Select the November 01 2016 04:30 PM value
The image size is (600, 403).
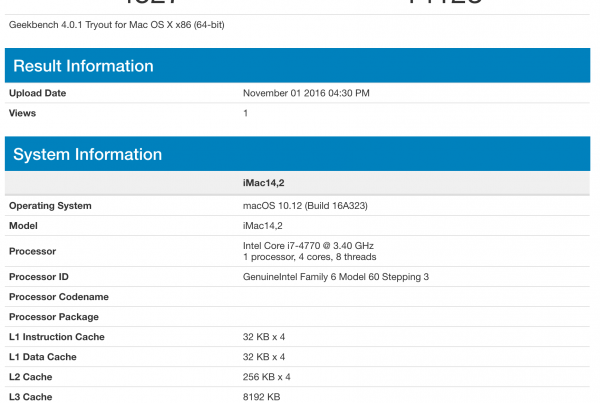[306, 93]
